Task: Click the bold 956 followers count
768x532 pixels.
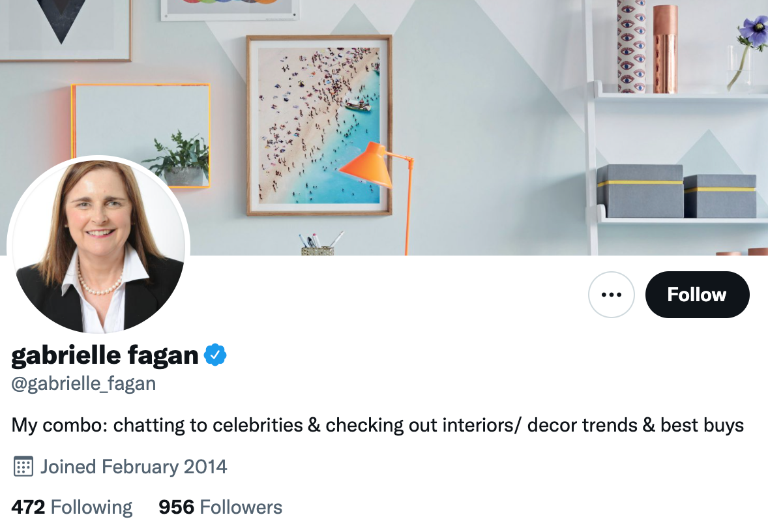Action: click(x=176, y=507)
